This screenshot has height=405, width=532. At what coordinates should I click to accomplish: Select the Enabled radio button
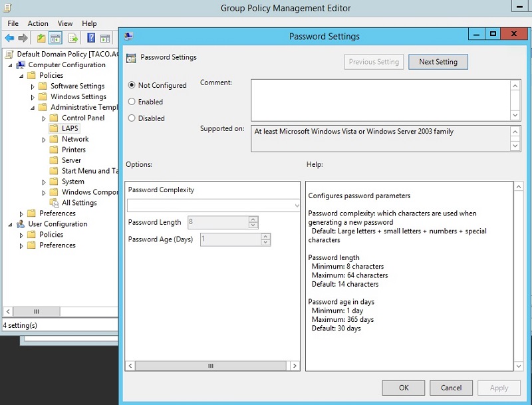(x=130, y=102)
